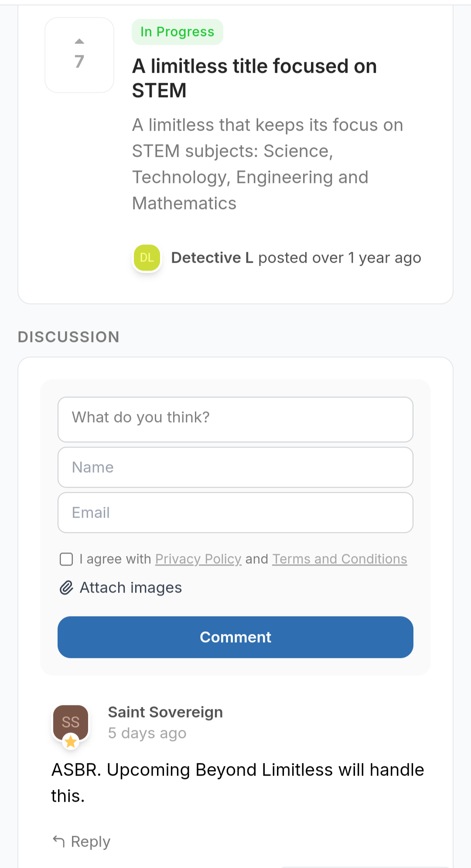Click into the Name input field
471x868 pixels.
click(x=235, y=467)
